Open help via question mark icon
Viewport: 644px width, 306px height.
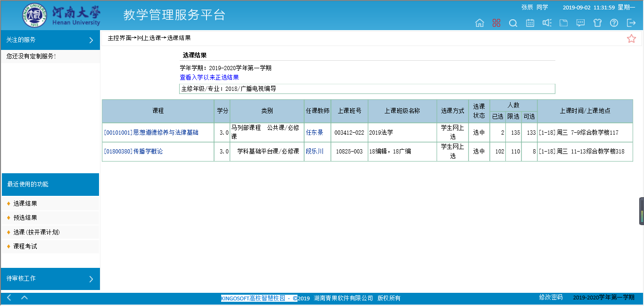pyautogui.click(x=614, y=23)
